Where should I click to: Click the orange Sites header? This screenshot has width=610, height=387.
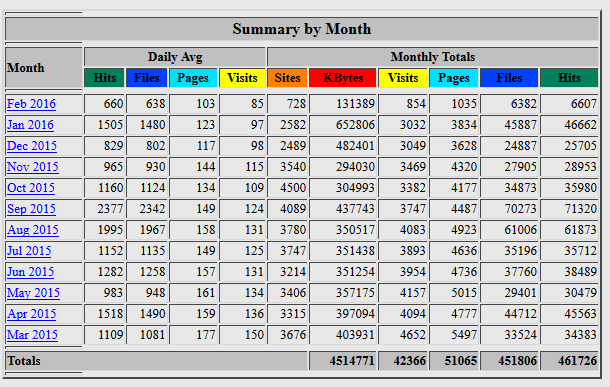coord(287,78)
